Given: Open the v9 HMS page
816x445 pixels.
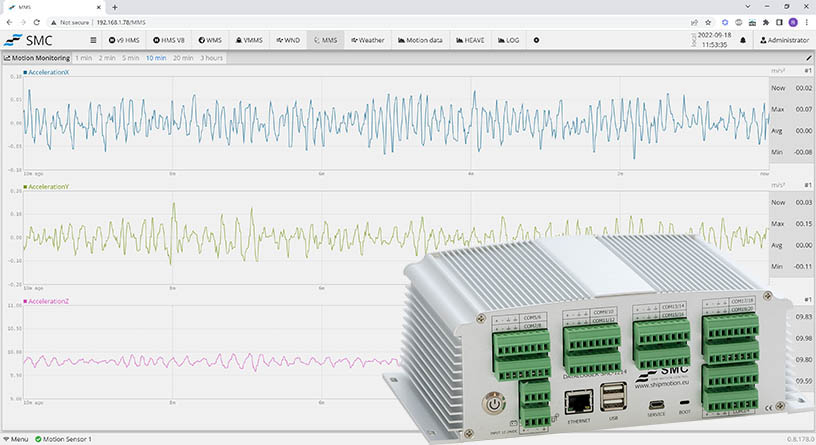Looking at the screenshot, I should [124, 40].
